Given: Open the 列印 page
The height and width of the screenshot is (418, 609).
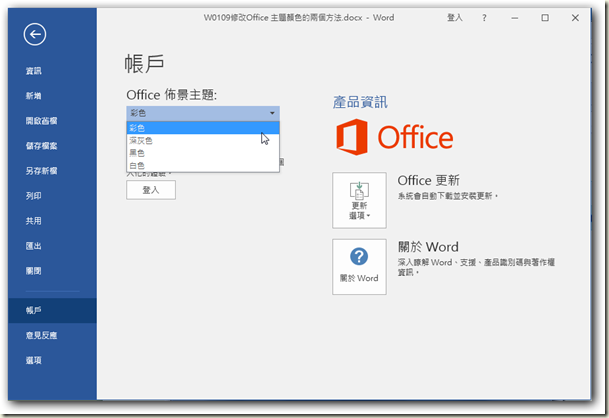Looking at the screenshot, I should click(x=34, y=196).
